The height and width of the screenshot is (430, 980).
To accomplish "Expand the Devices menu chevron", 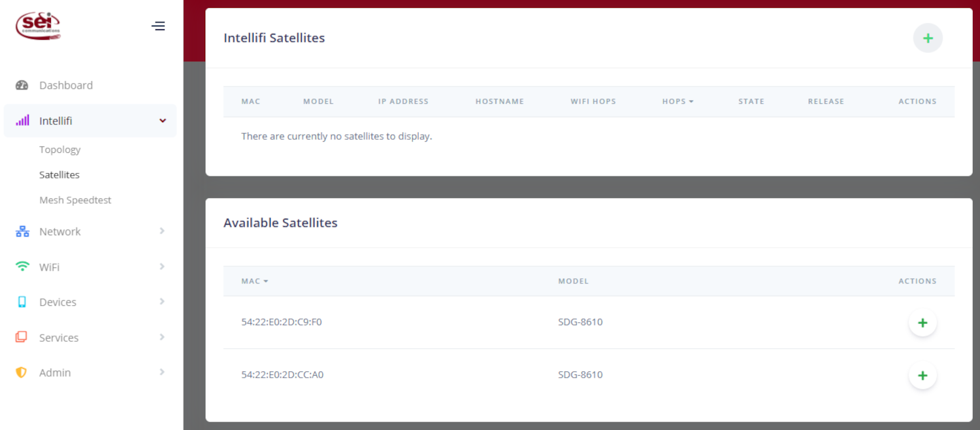I will 162,302.
